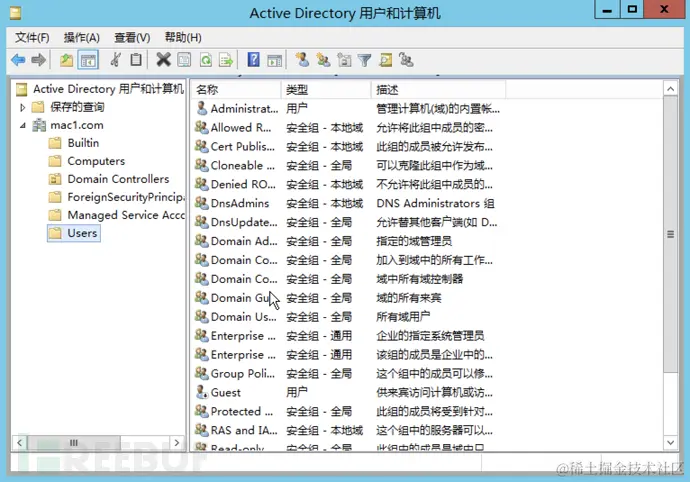Viewport: 690px width, 482px height.
Task: Select the RAS and IA... group row
Action: [347, 430]
